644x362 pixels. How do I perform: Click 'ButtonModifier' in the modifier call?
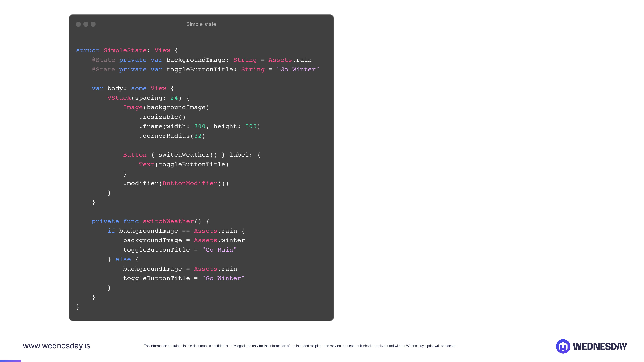tap(190, 183)
